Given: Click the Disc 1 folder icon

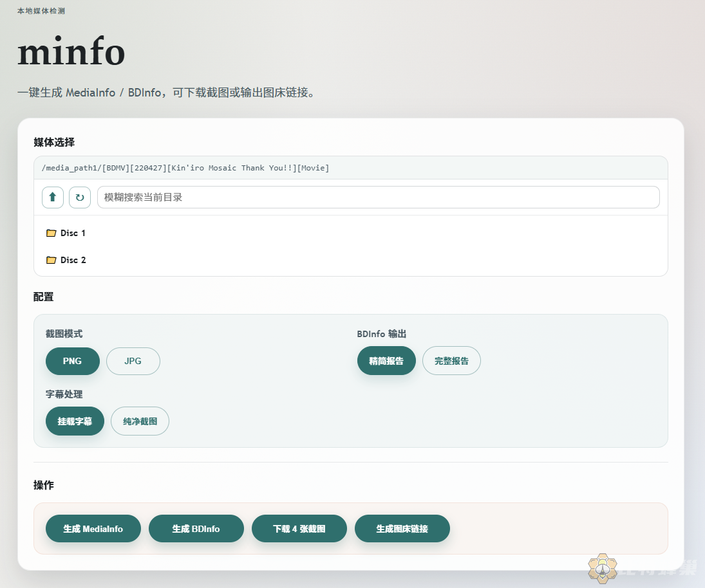Looking at the screenshot, I should pos(52,233).
